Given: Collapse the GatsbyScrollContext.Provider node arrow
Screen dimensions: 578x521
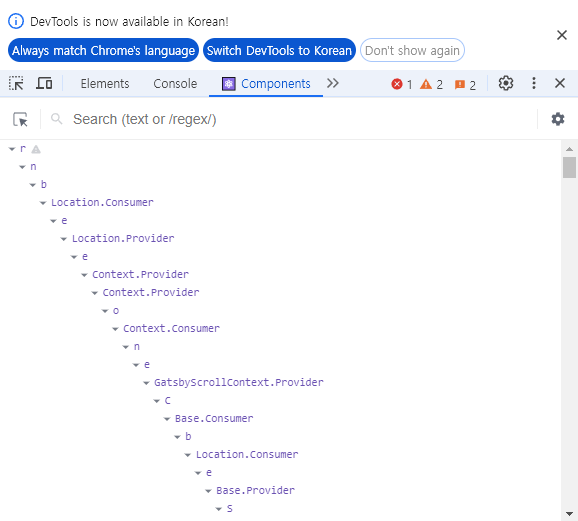Looking at the screenshot, I should click(146, 383).
